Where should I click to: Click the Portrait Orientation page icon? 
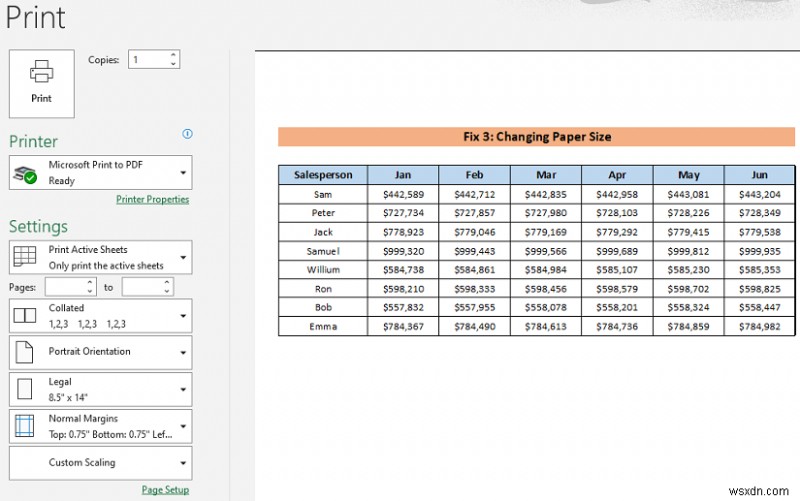(24, 352)
